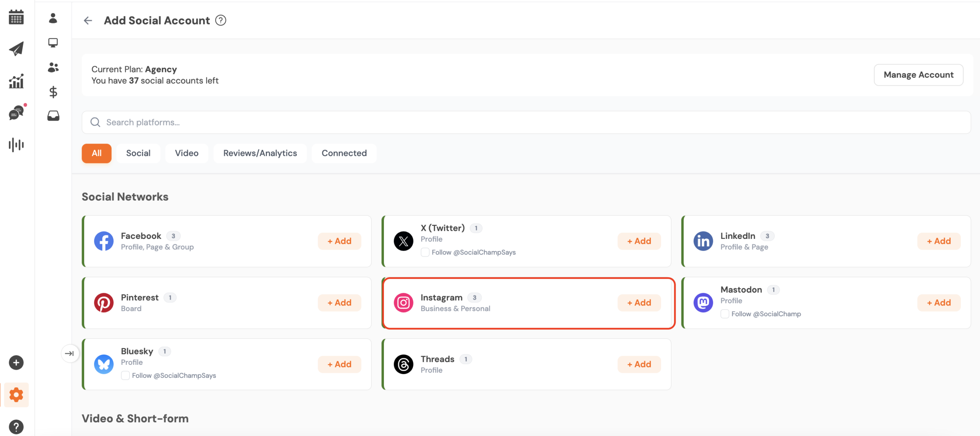Open the analytics bar chart icon
Screen dimensions: 980x436
[16, 81]
